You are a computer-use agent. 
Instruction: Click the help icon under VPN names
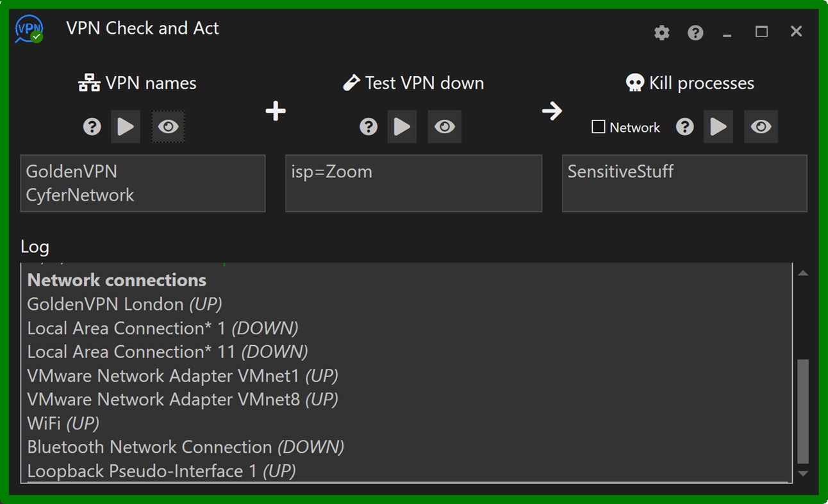(92, 127)
